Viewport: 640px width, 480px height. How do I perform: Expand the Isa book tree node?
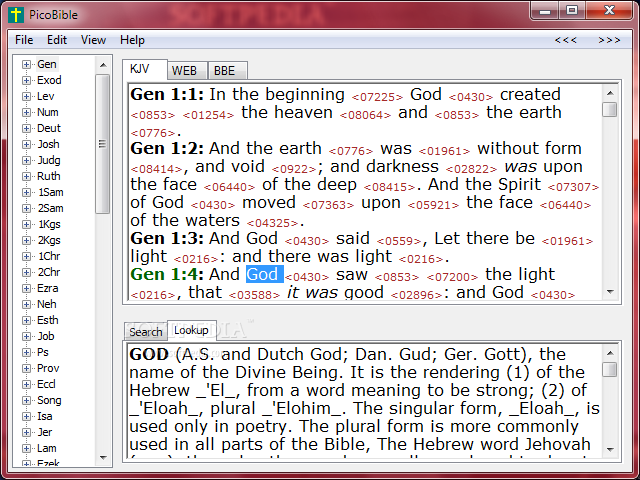26,416
